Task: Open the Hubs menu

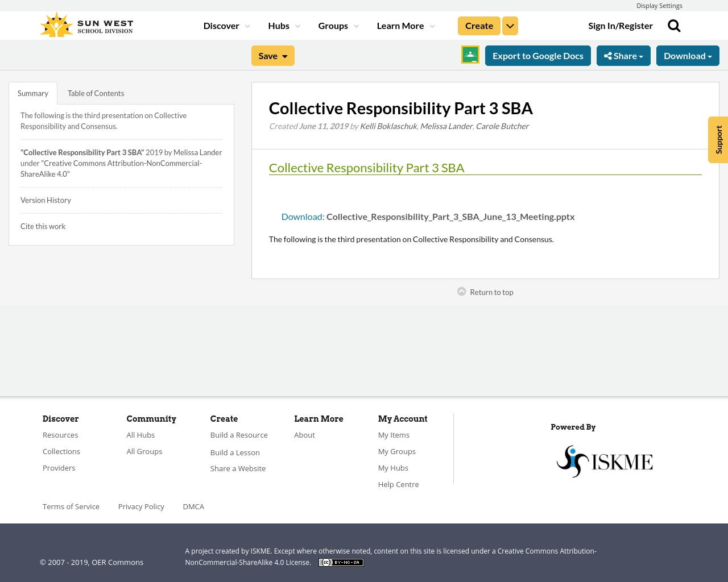Action: pos(279,25)
